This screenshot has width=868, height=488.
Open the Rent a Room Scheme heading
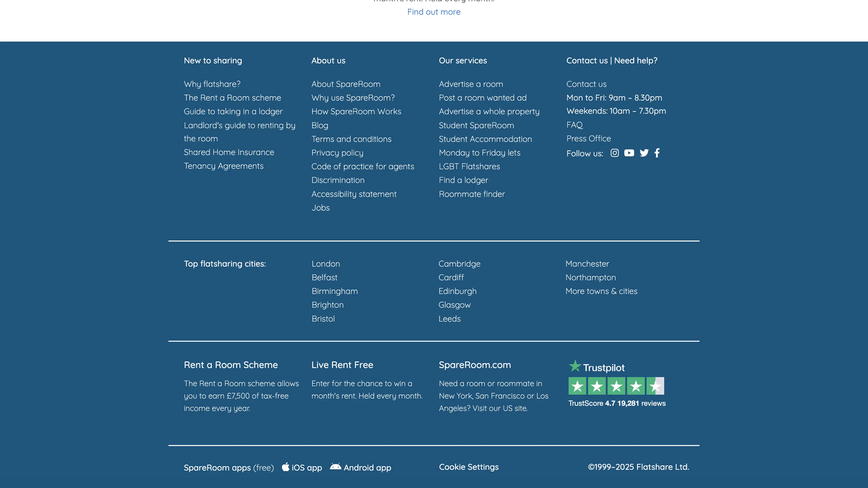231,365
